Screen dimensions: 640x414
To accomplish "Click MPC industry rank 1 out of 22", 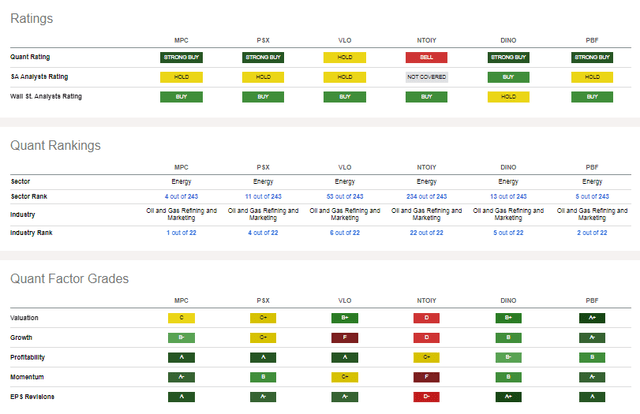I will [x=181, y=233].
